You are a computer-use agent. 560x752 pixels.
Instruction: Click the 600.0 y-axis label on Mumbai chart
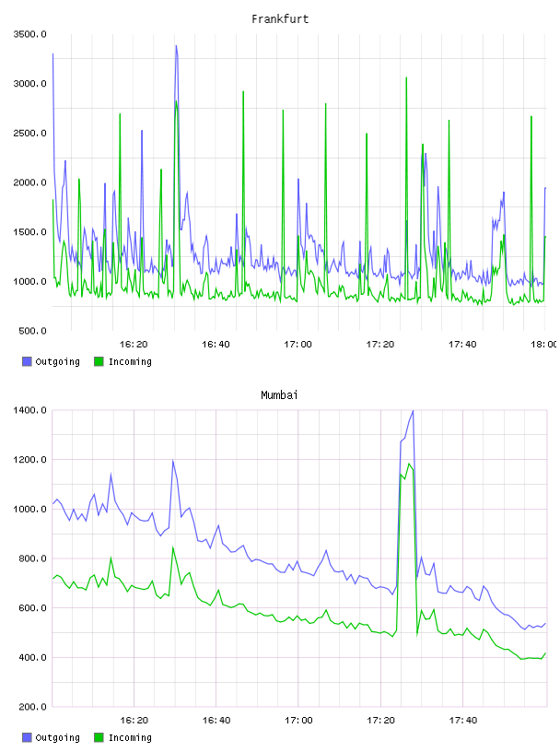[x=32, y=607]
